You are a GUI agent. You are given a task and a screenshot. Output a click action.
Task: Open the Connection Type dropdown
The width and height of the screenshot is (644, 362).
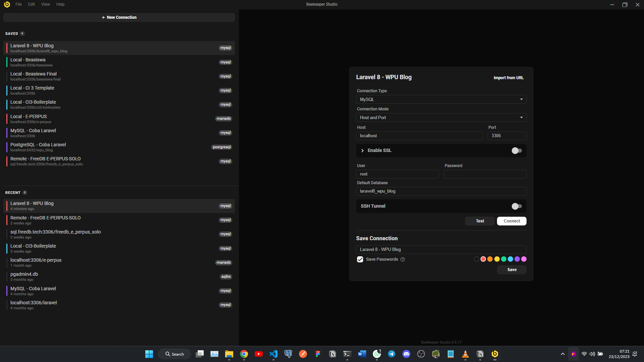coord(441,99)
